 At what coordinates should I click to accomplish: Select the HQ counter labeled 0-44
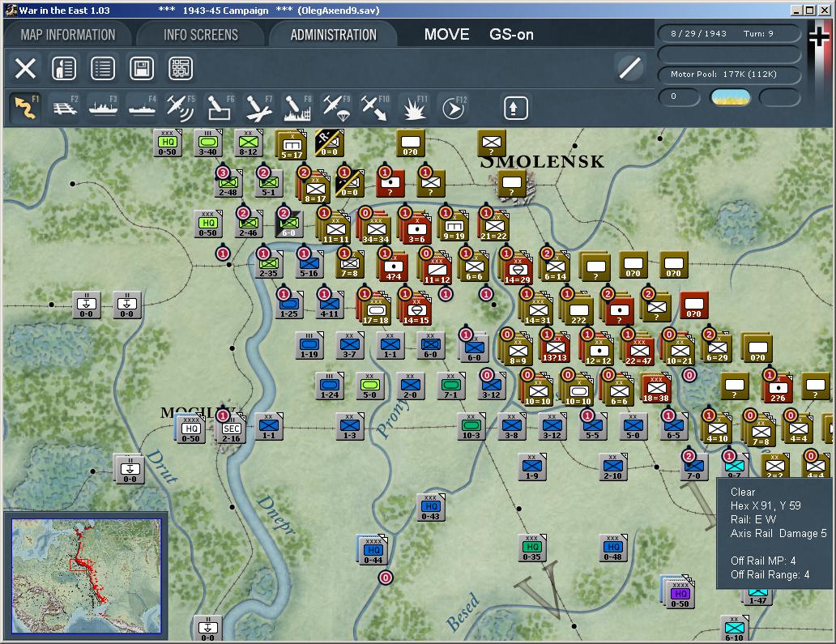[x=373, y=550]
